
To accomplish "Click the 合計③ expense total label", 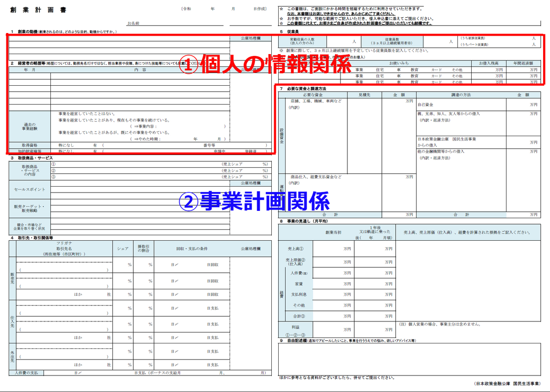I will (299, 316).
